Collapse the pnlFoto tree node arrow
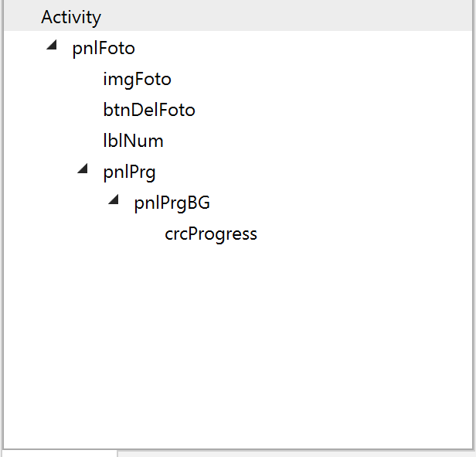 tap(53, 46)
